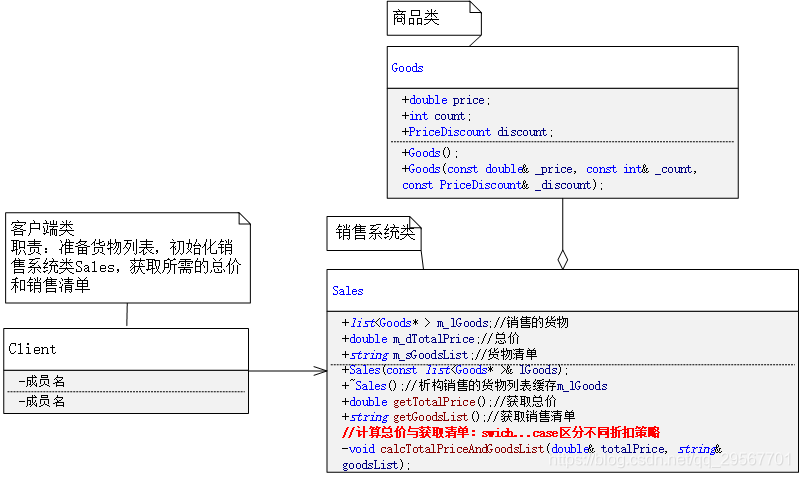800x478 pixels.
Task: Select the '+int count;' attribute line
Action: point(436,116)
